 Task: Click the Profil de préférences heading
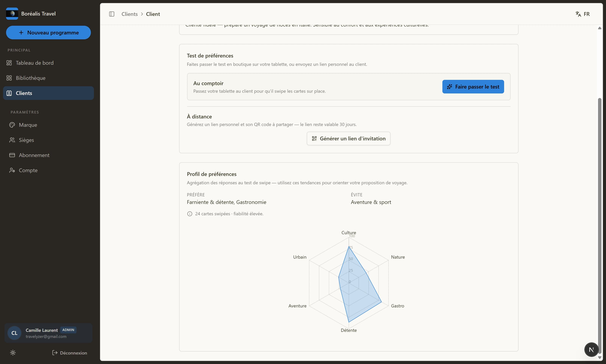click(x=212, y=174)
